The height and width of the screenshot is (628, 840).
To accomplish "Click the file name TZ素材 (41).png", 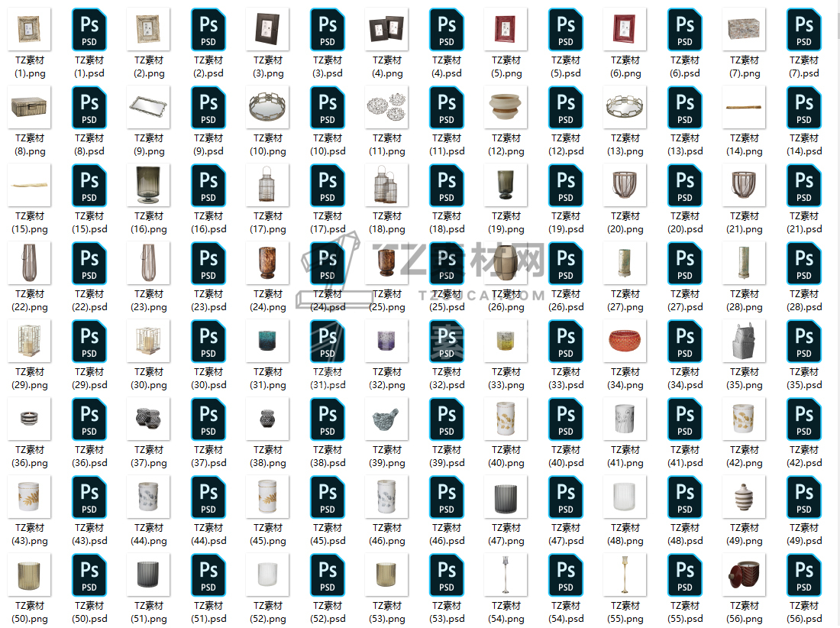I will tap(625, 457).
